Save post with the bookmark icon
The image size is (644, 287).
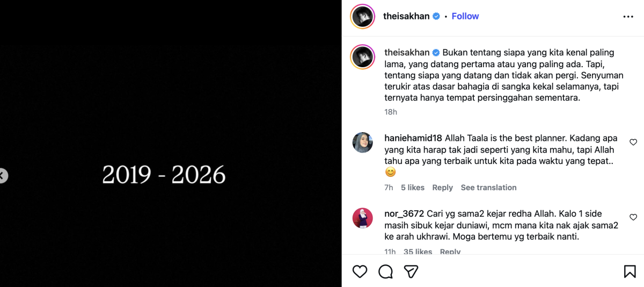pos(630,271)
